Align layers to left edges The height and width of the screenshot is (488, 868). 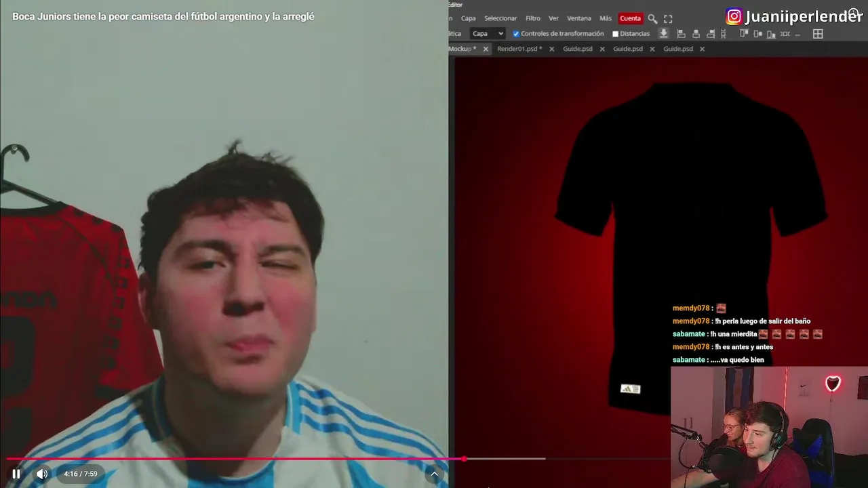[x=682, y=34]
